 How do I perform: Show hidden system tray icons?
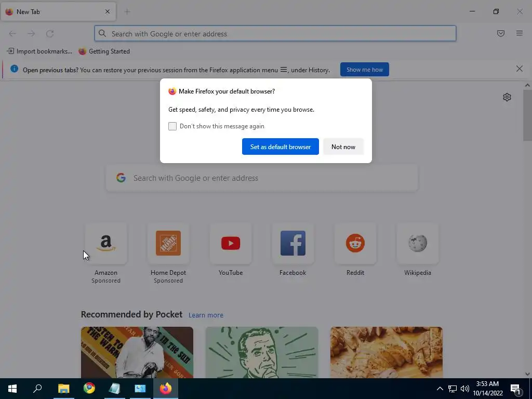coord(440,389)
